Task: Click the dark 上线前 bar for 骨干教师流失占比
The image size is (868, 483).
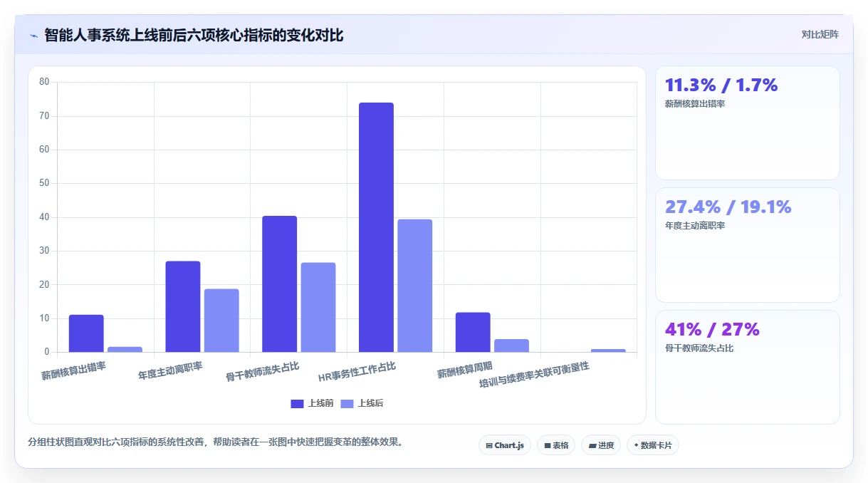Action: 280,284
